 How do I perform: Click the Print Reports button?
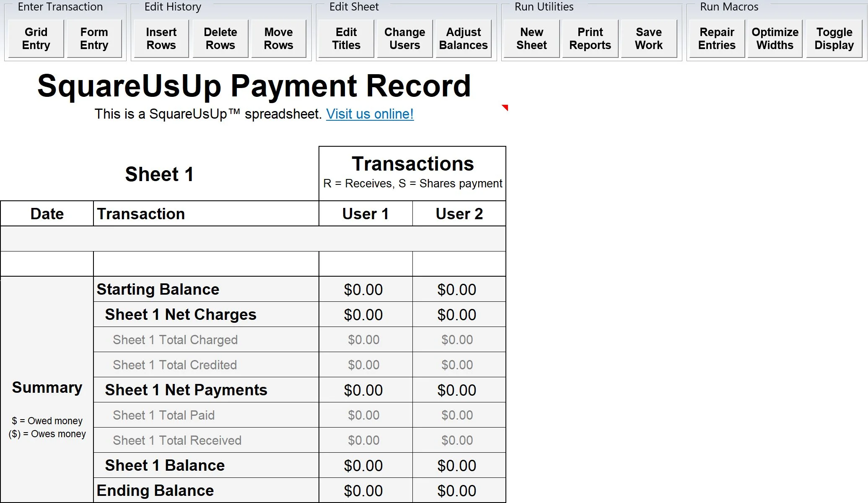590,39
